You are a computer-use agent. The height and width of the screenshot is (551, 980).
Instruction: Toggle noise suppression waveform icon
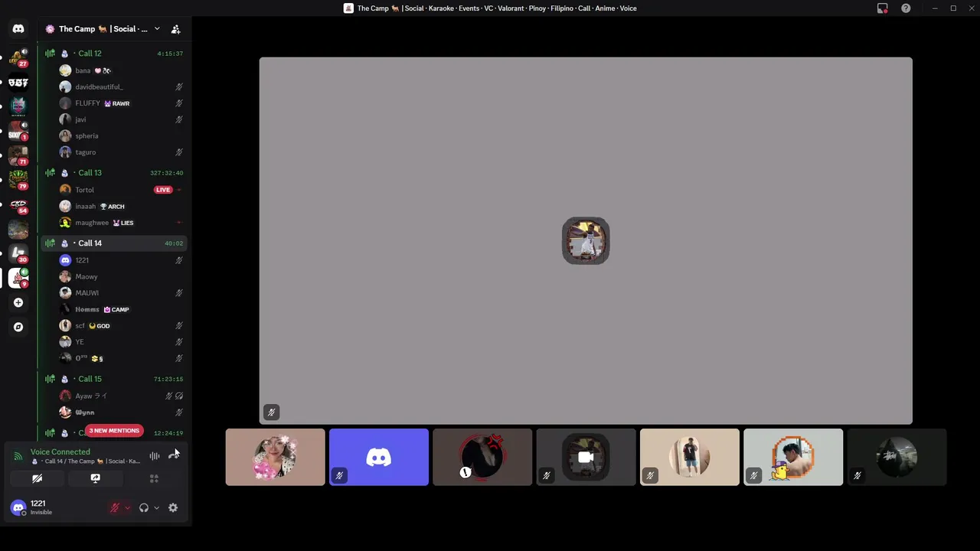[x=155, y=456]
